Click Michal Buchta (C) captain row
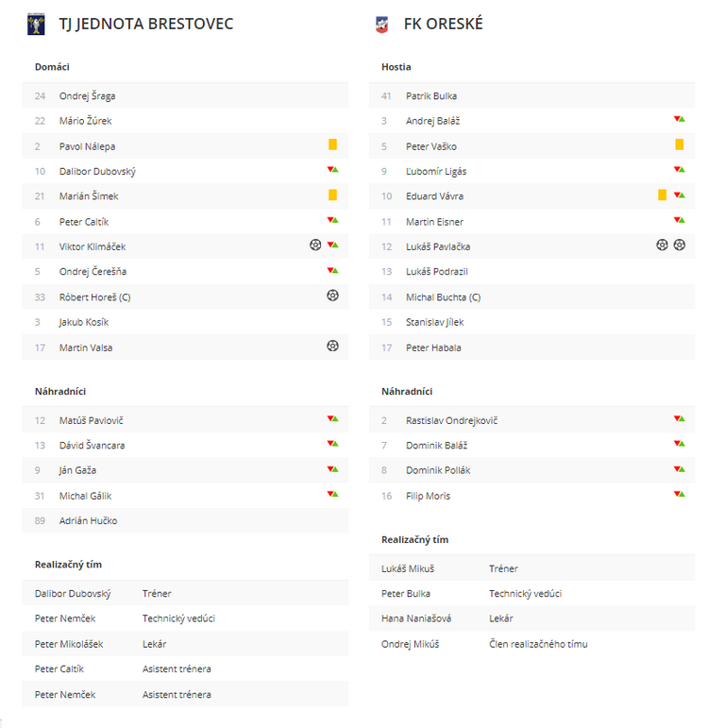Image resolution: width=708 pixels, height=728 pixels. (x=532, y=297)
